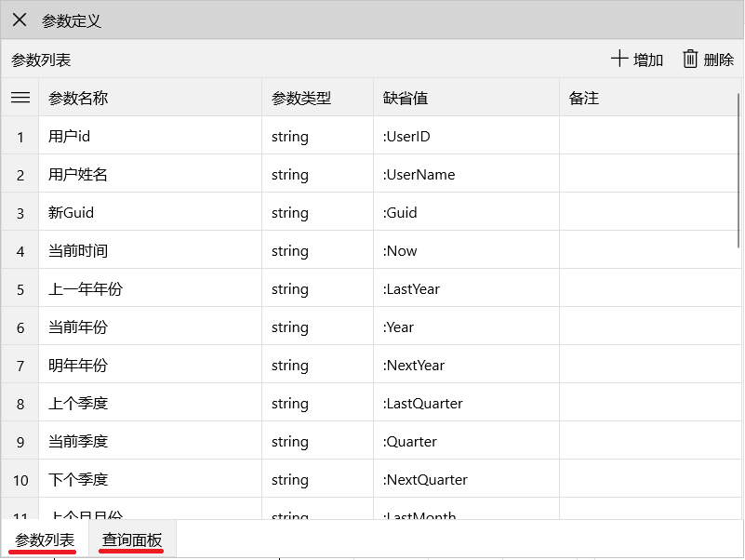Click the :Now default value cell
This screenshot has width=745, height=560.
pyautogui.click(x=466, y=250)
